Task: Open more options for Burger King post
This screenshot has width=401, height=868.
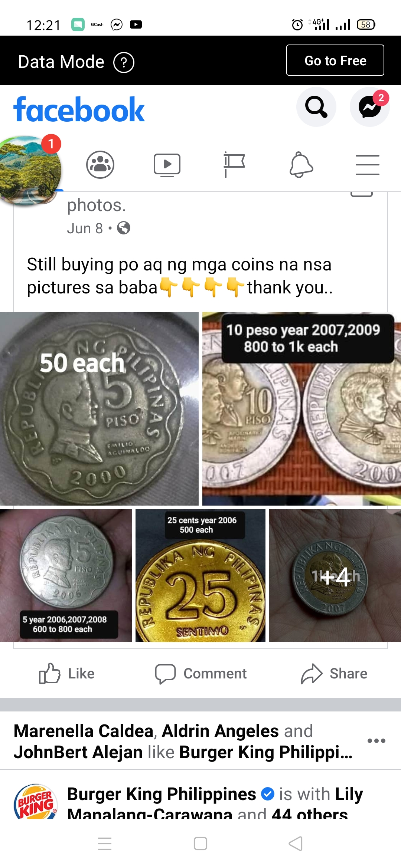Action: click(x=376, y=741)
